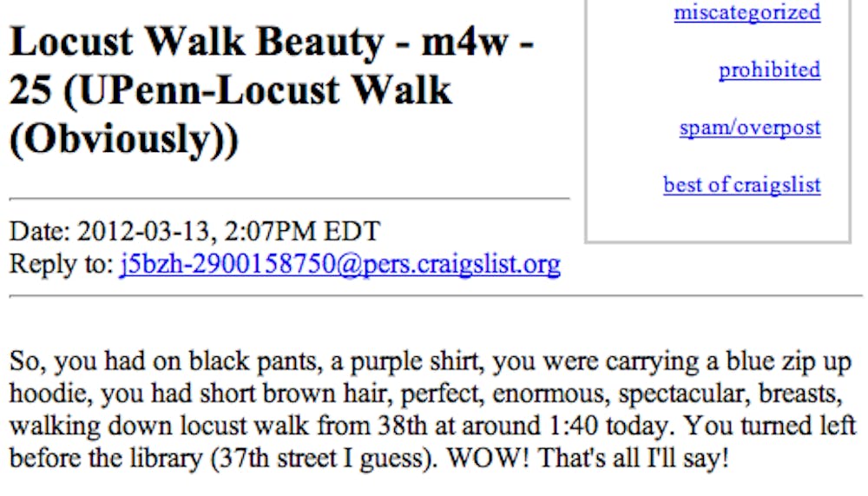Flag the post as spam/overpost
Image resolution: width=868 pixels, height=496 pixels.
coord(750,128)
